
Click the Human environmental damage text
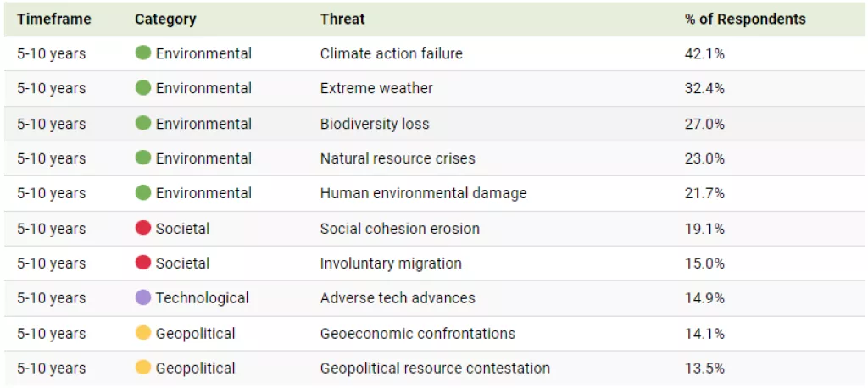[423, 193]
